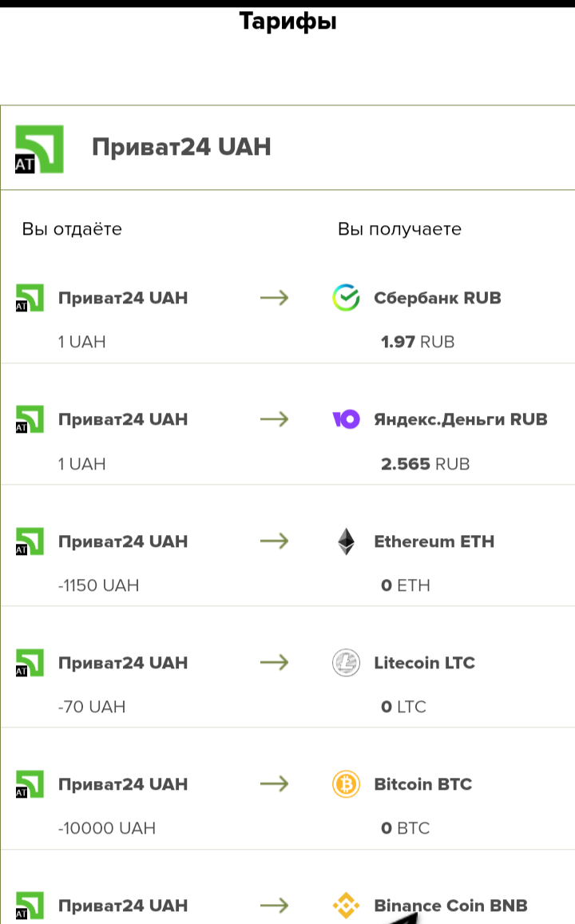Select the Ethereum ETH exchange direction
This screenshot has height=924, width=575.
point(434,541)
